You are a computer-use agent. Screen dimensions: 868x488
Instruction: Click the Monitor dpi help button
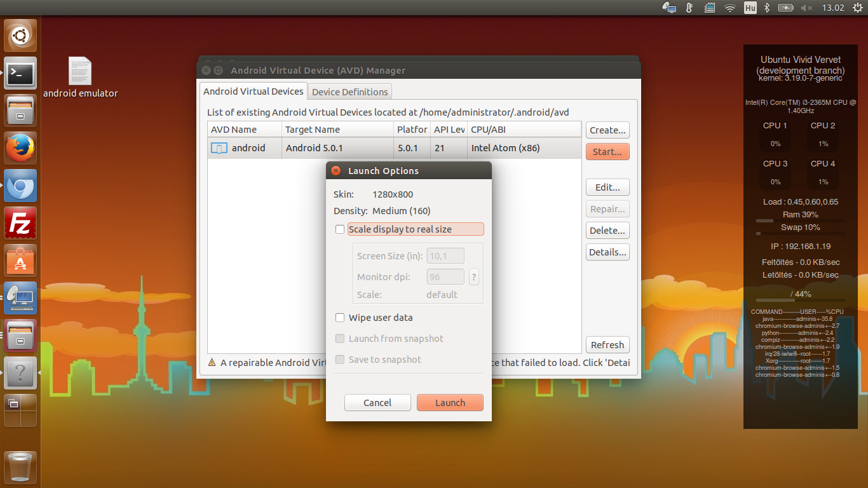473,277
